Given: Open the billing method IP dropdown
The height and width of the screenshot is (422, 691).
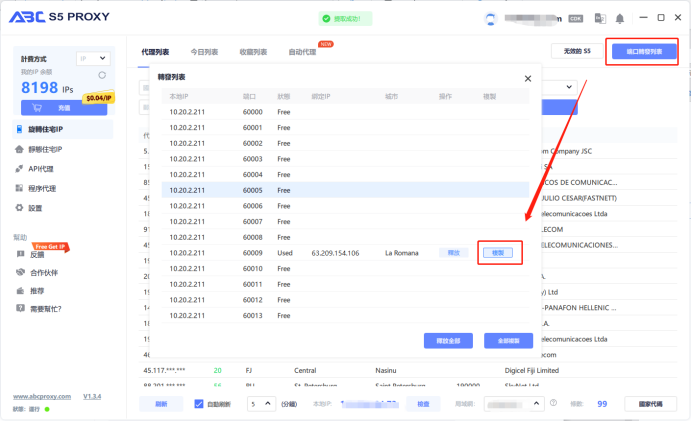Looking at the screenshot, I should point(93,58).
